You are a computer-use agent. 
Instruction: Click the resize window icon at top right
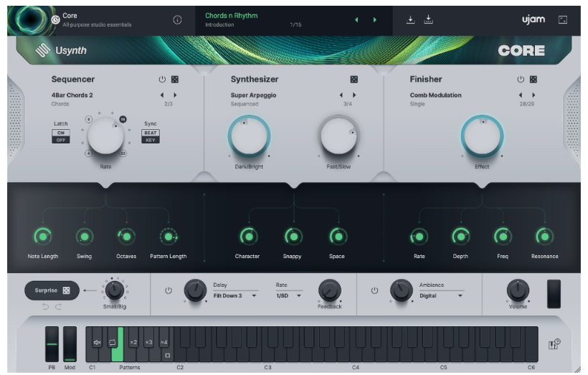563,20
